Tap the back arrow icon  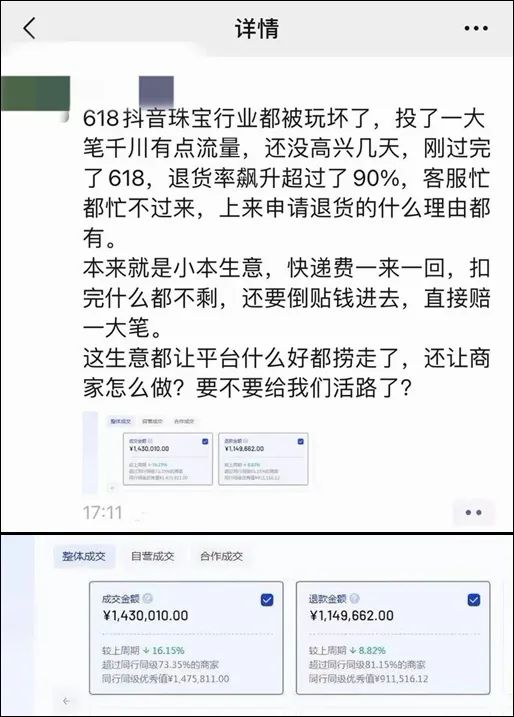(x=29, y=28)
